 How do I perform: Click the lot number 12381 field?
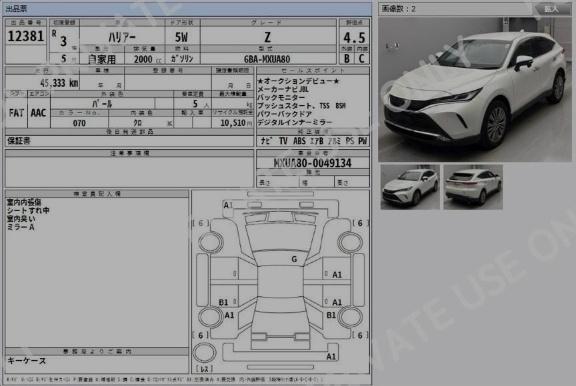(x=26, y=36)
